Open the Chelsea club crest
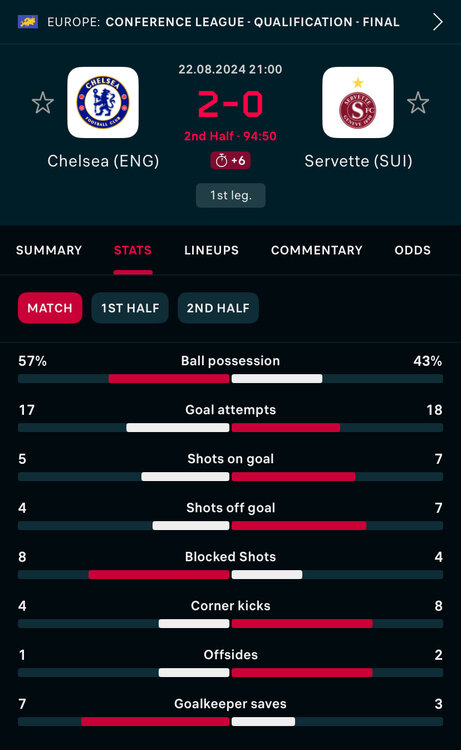 pyautogui.click(x=103, y=102)
